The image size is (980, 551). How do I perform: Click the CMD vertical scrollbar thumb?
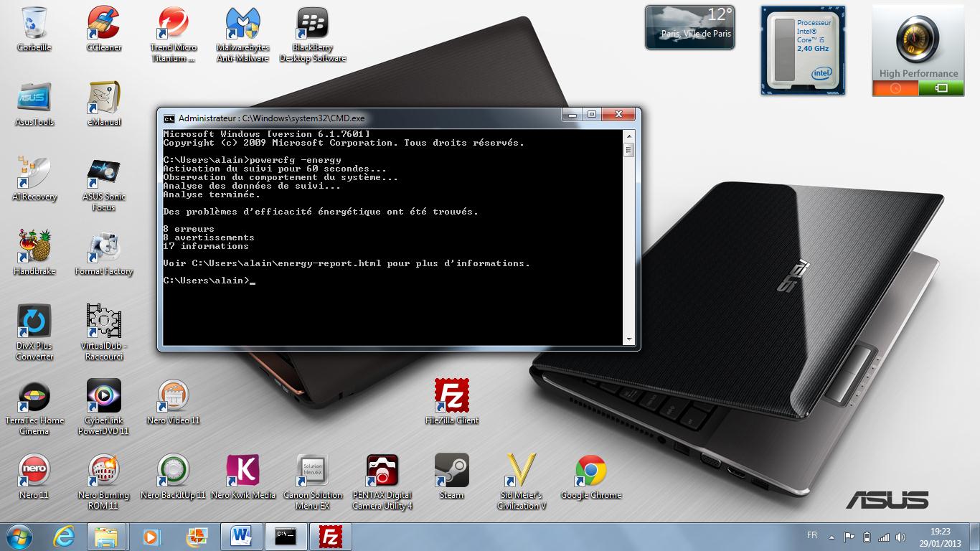pyautogui.click(x=629, y=150)
